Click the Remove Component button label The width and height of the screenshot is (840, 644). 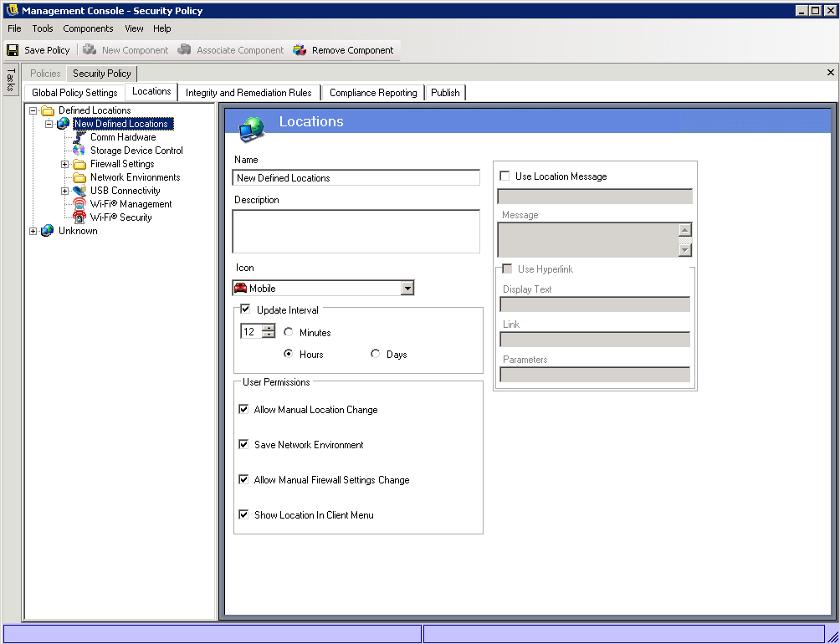point(352,50)
